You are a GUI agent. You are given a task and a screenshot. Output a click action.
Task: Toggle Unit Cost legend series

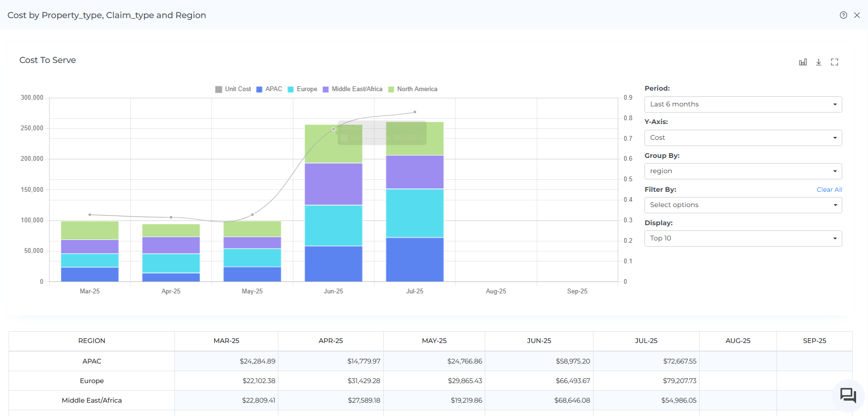coord(233,89)
